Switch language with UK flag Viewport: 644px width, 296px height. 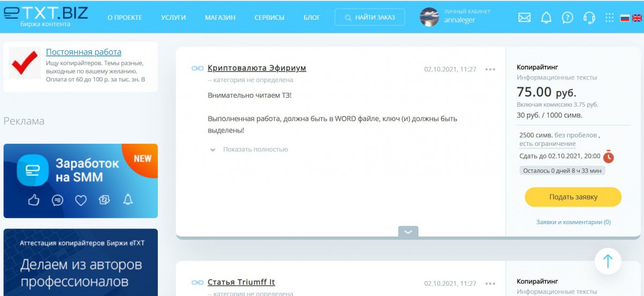coord(637,18)
